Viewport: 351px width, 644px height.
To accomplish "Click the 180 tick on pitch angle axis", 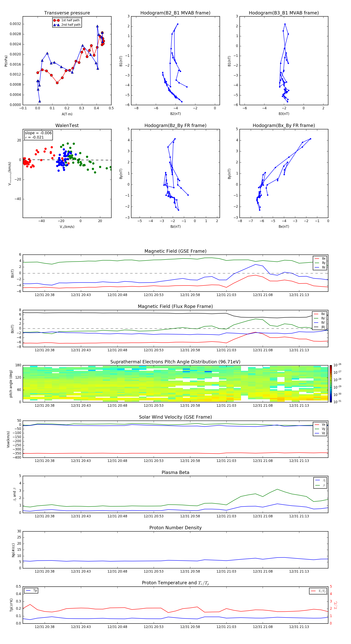I will pos(18,365).
